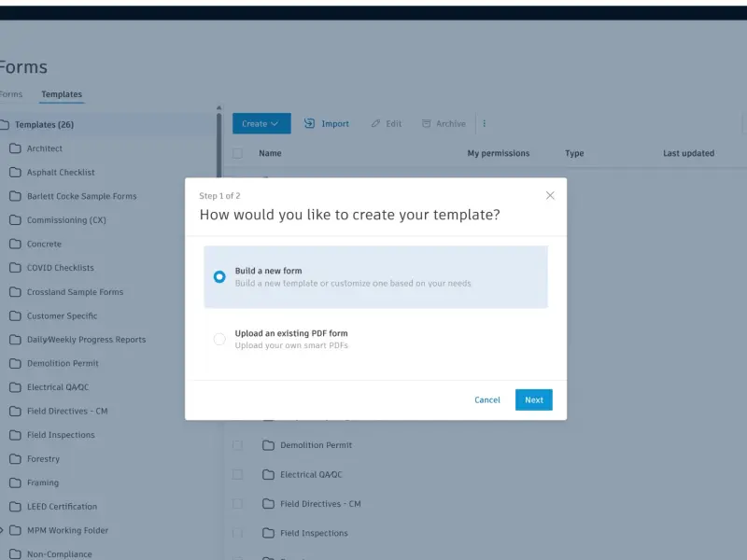Switch to the Forms tab

[x=10, y=94]
